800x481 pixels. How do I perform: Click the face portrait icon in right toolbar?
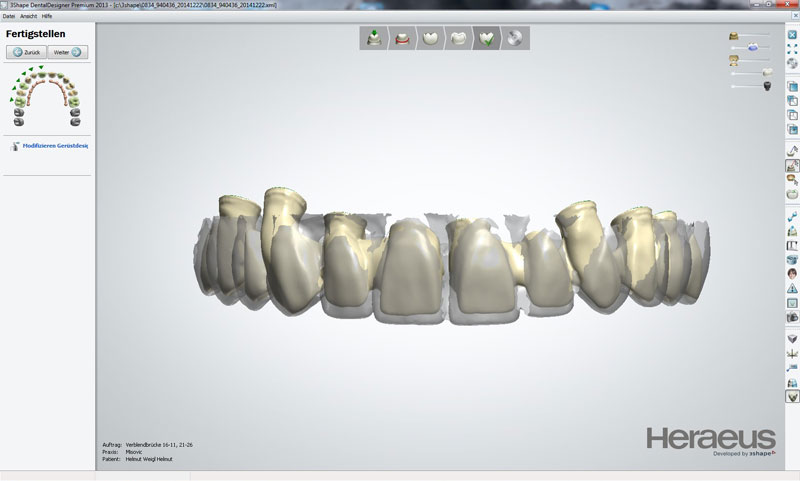792,274
